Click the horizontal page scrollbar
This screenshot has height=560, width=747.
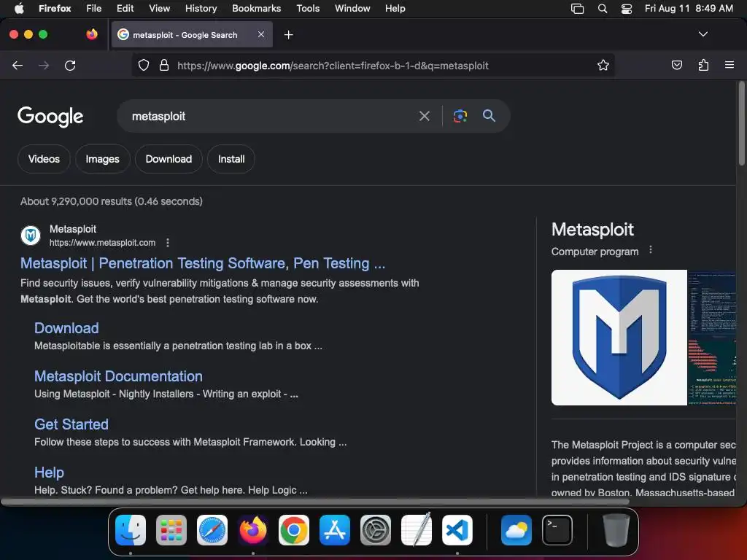click(x=315, y=502)
